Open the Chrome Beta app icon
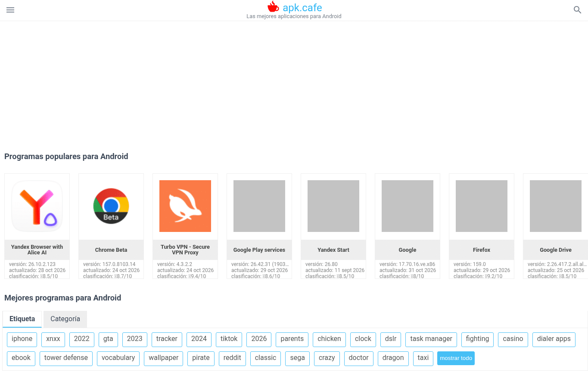Viewport: 588px width, 388px height. coord(111,206)
